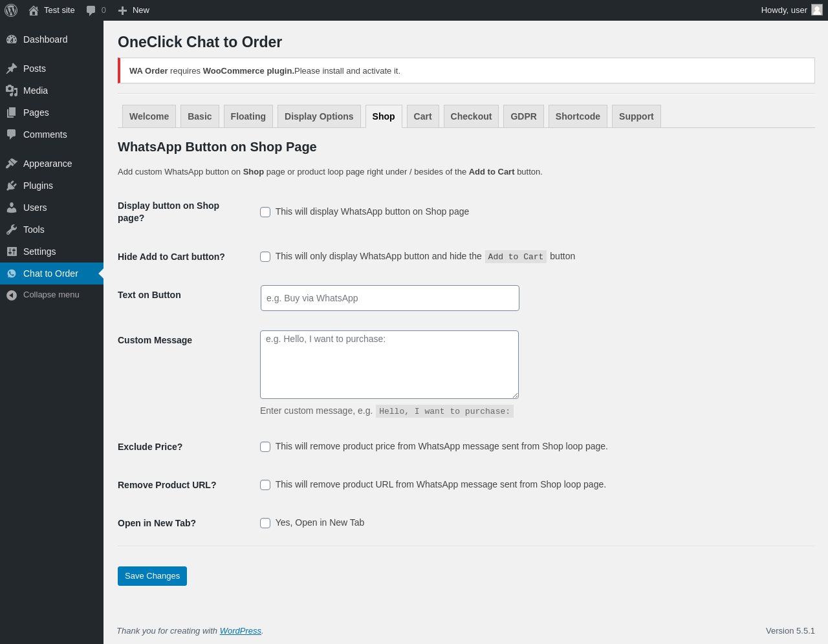Image resolution: width=828 pixels, height=644 pixels.
Task: Click the Collapse menu label
Action: [51, 295]
